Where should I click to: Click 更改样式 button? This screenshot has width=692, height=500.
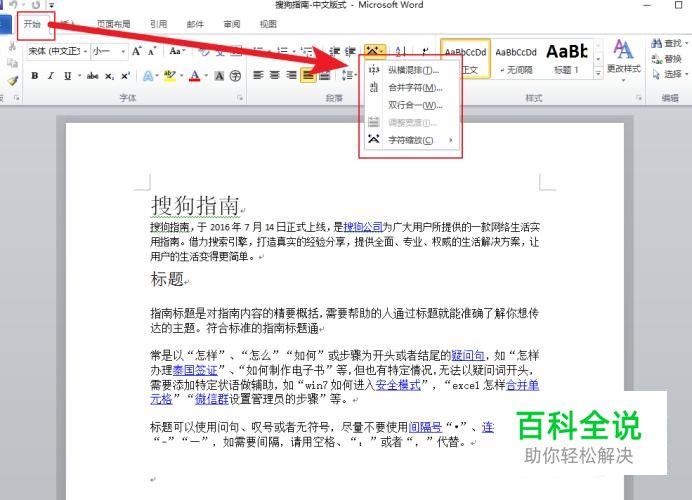[624, 60]
